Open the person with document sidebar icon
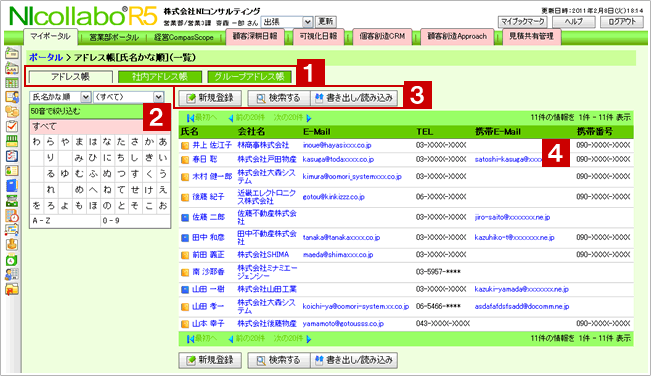 click(x=12, y=97)
